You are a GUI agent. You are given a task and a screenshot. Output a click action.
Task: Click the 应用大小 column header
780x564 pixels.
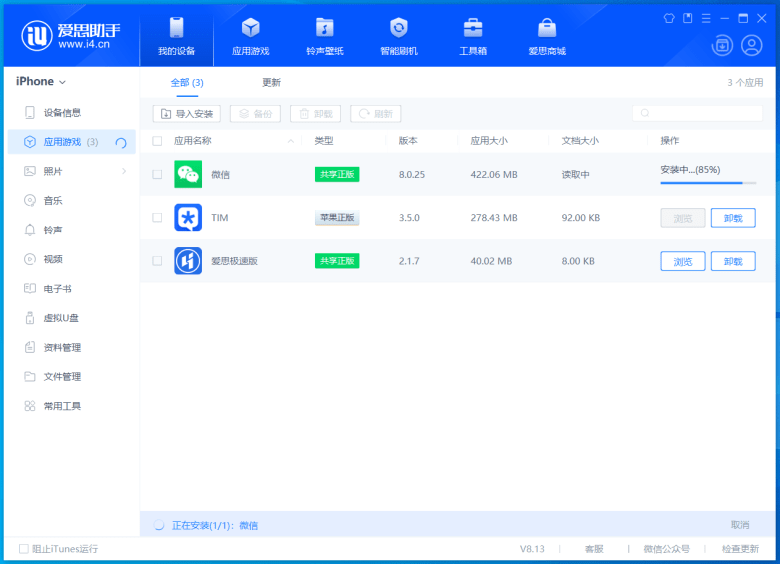pyautogui.click(x=489, y=141)
